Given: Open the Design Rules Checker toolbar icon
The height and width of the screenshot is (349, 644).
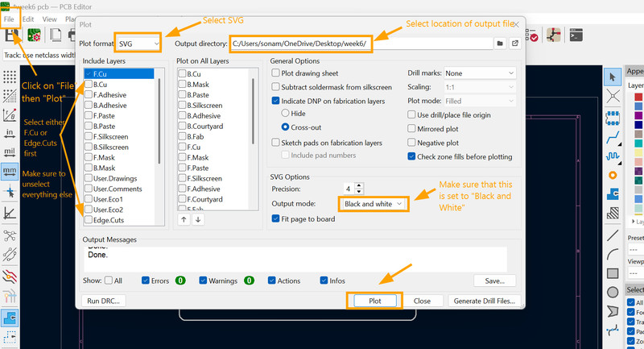Looking at the screenshot, I should pos(531,35).
